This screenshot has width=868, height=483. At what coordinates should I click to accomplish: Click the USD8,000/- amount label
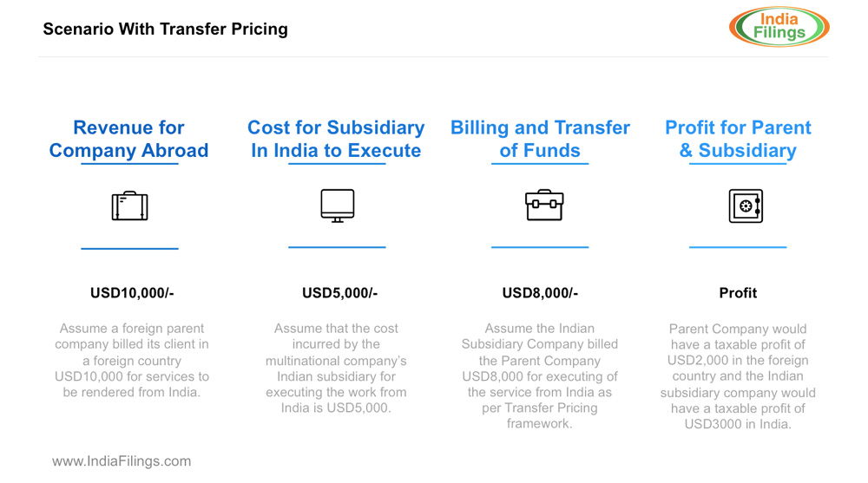tap(540, 293)
